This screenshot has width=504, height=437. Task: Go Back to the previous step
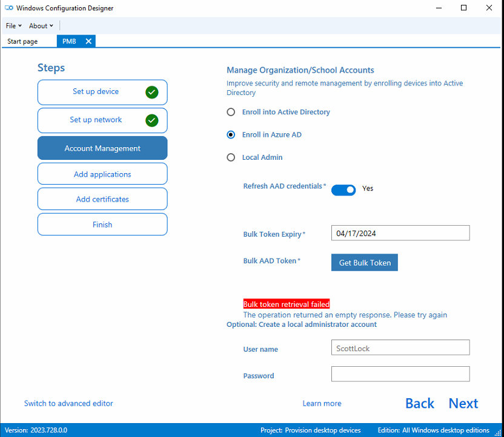(420, 403)
